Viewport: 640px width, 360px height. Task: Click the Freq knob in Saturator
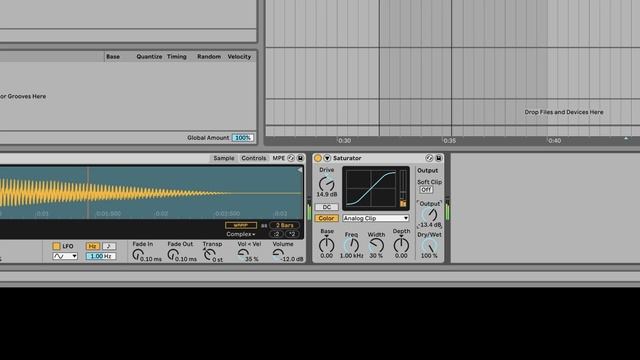(x=351, y=245)
